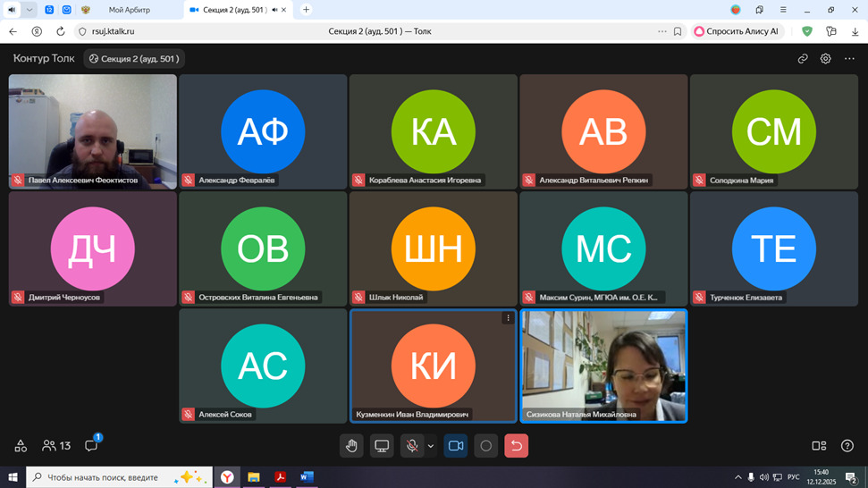This screenshot has width=868, height=488.
Task: Open the help question mark
Action: tap(847, 445)
